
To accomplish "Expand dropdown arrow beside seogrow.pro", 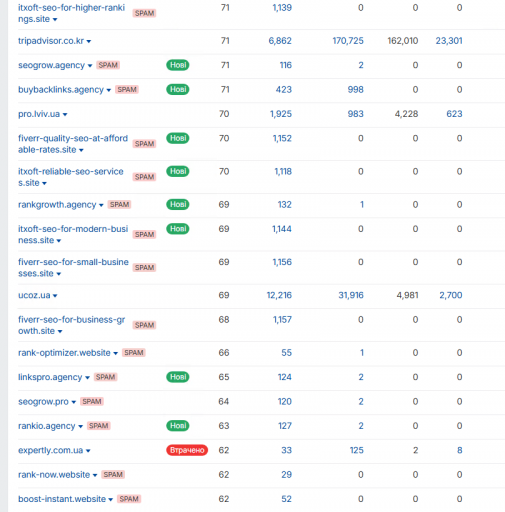I will pyautogui.click(x=74, y=402).
